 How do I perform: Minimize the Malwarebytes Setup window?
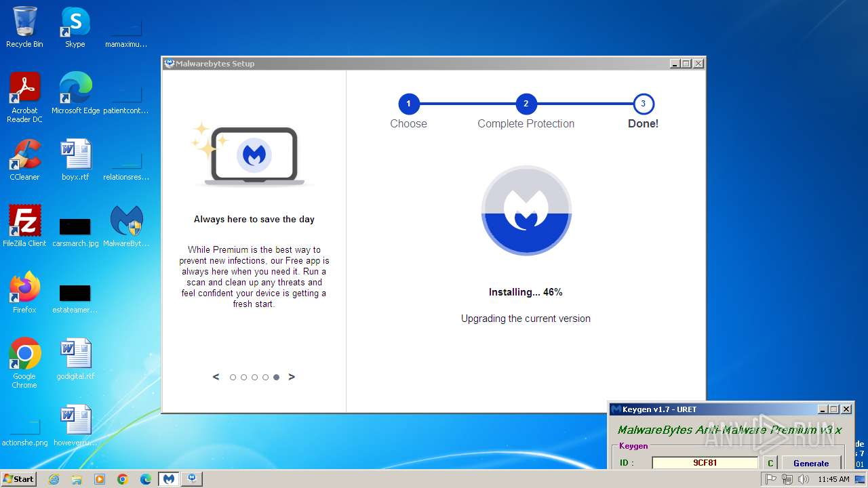(675, 64)
